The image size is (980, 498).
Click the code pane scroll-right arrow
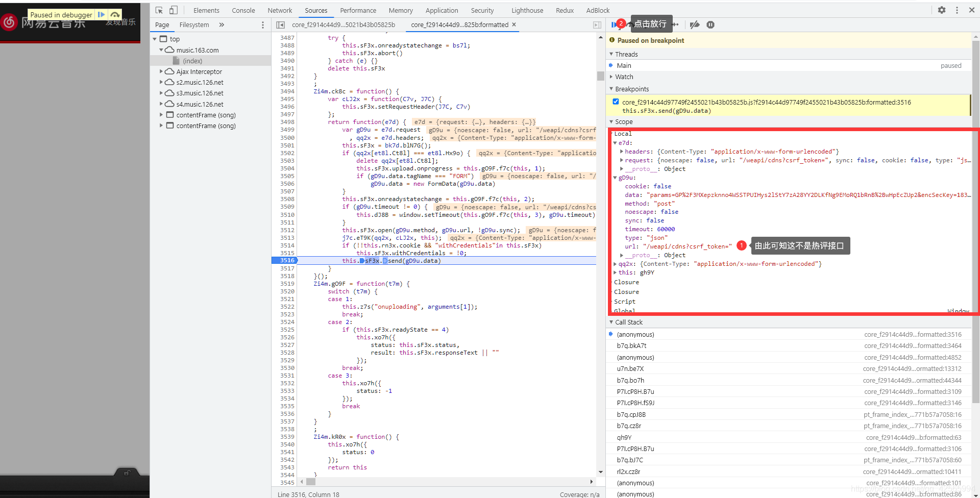tap(592, 482)
